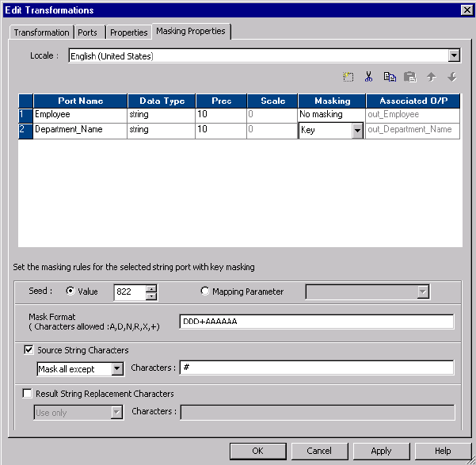Select row 2 header for Department_Name

(x=25, y=131)
